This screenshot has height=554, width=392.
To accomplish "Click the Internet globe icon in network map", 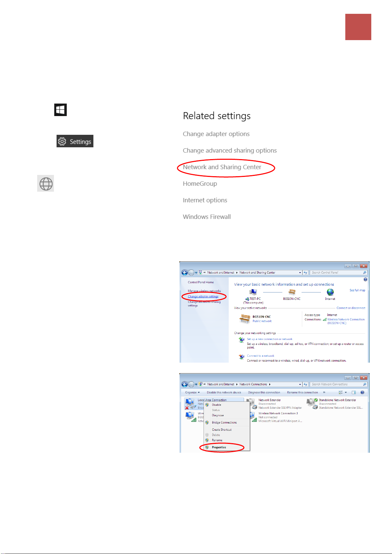I will pyautogui.click(x=330, y=292).
